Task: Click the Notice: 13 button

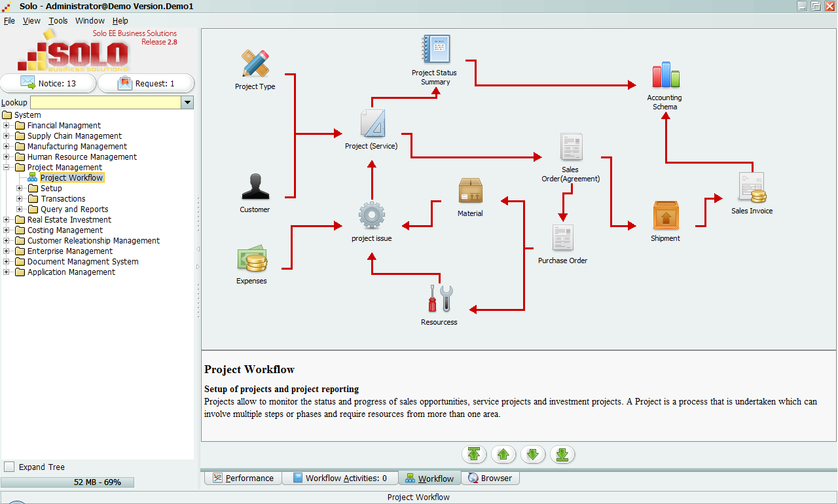Action: [x=48, y=83]
